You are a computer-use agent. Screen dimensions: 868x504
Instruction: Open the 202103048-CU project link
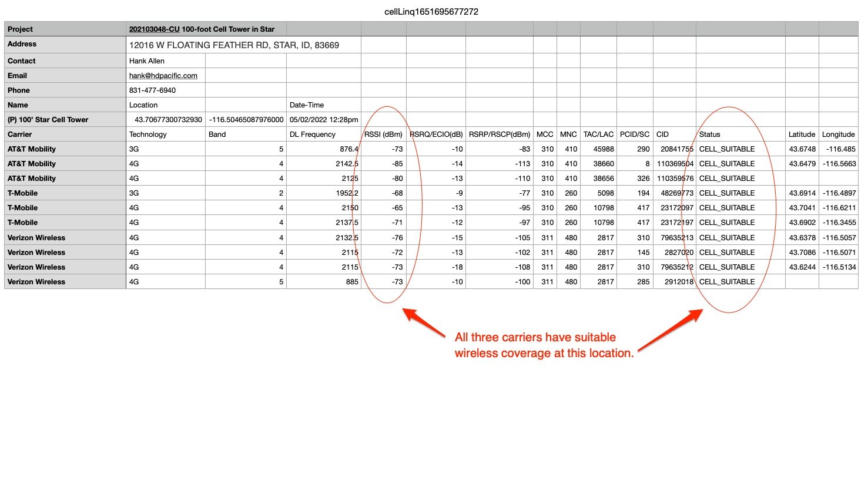coord(154,29)
